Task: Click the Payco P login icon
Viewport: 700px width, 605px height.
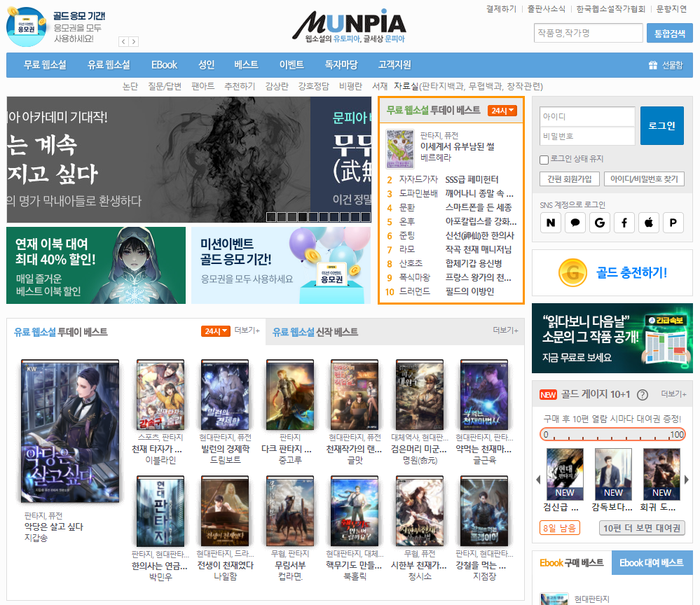Action: click(x=673, y=222)
